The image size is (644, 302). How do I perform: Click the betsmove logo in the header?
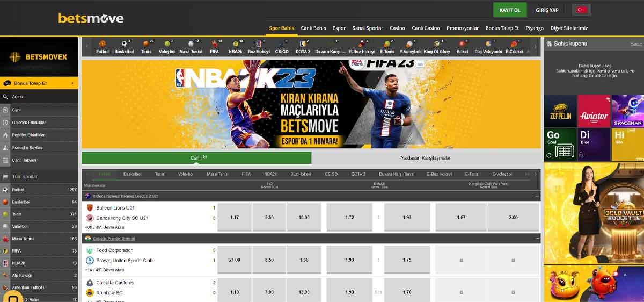(91, 18)
